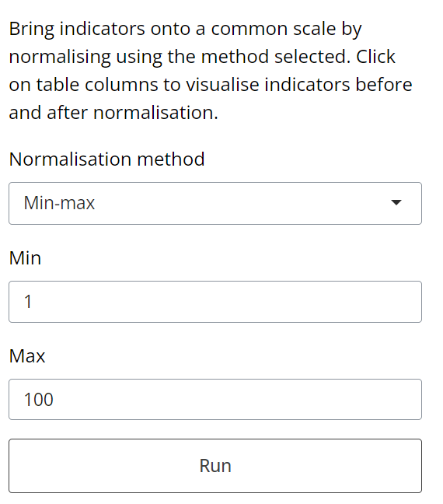443x504 pixels.
Task: Click the value 100 in Max field
Action: 39,400
